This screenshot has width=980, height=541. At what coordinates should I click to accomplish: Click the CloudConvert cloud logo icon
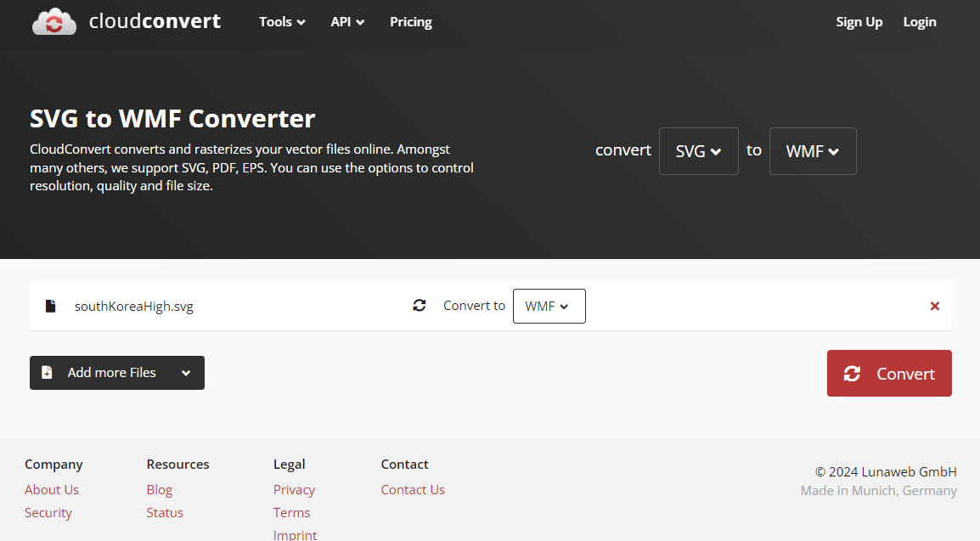54,22
